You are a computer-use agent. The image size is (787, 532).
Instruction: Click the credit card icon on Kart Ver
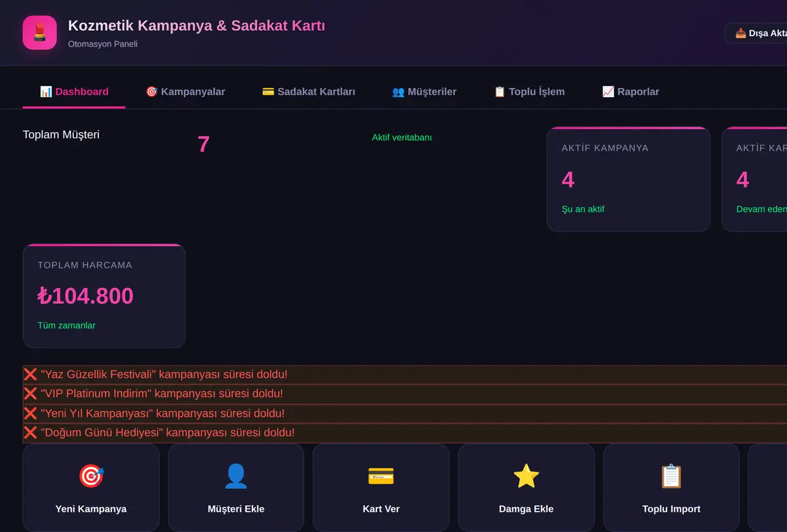click(381, 476)
